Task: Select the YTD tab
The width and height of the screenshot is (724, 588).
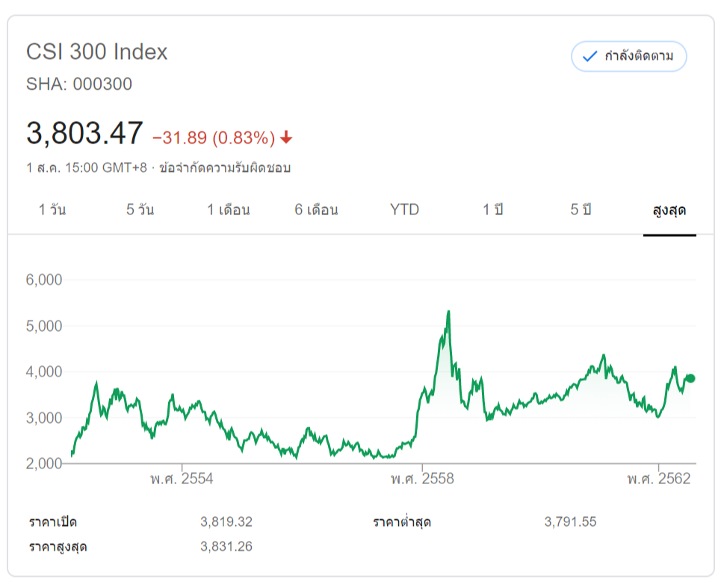Action: coord(404,210)
